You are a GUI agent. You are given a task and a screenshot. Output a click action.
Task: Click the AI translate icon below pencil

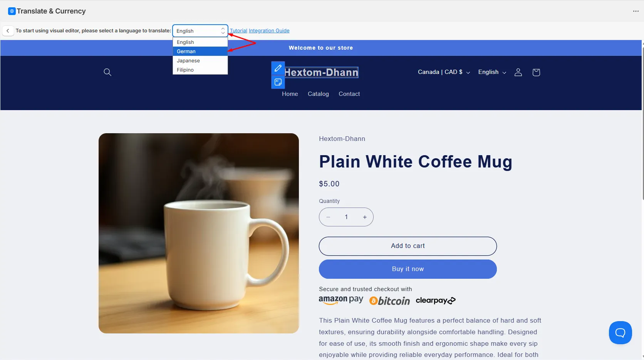coord(278,82)
